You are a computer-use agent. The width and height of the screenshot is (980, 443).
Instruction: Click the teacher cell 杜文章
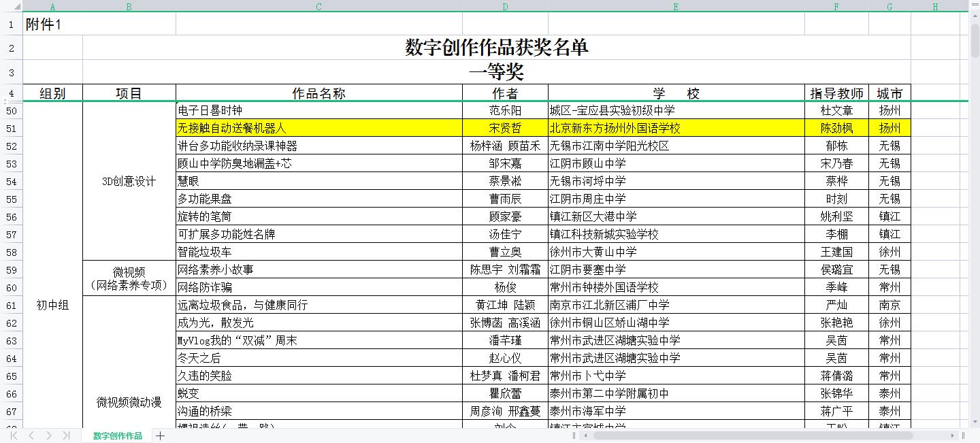pyautogui.click(x=836, y=110)
